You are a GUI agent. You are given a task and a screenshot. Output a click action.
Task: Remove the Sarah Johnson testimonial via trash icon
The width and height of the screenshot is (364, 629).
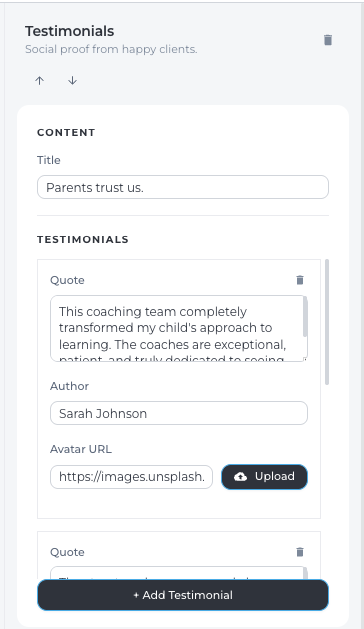tap(300, 280)
